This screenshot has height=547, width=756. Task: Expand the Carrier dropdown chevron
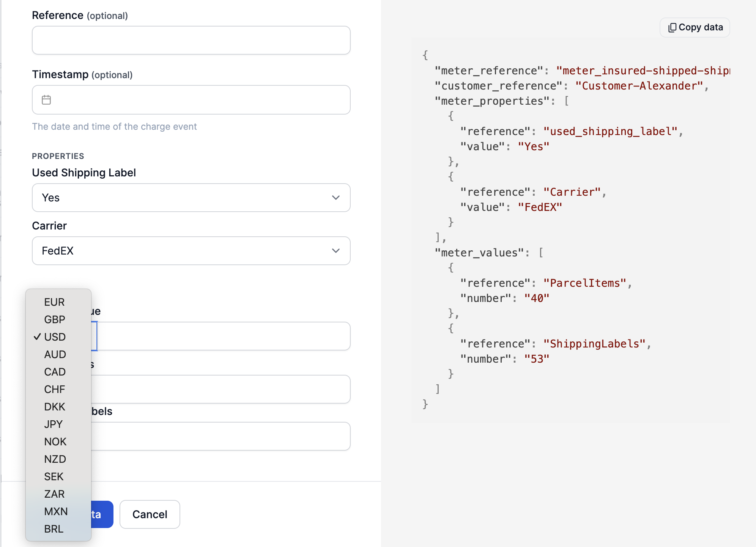click(x=335, y=251)
